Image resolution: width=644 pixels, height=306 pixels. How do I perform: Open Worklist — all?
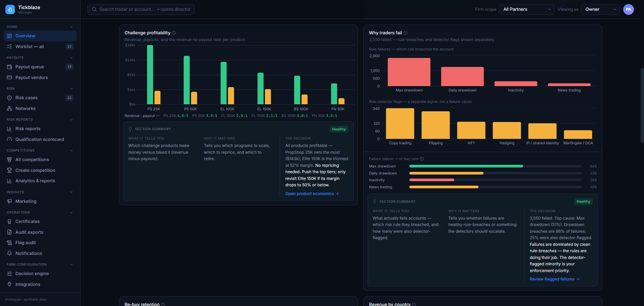[40, 46]
